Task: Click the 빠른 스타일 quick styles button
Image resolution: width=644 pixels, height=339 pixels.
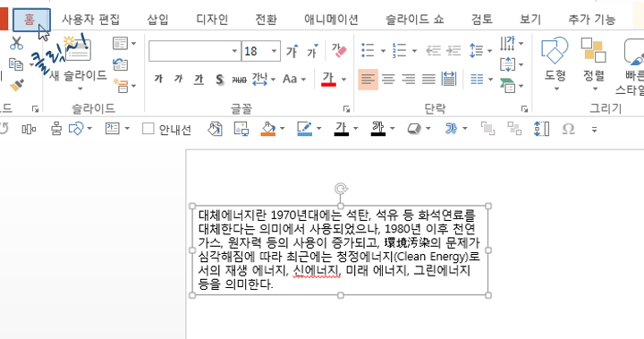Action: pos(634,66)
